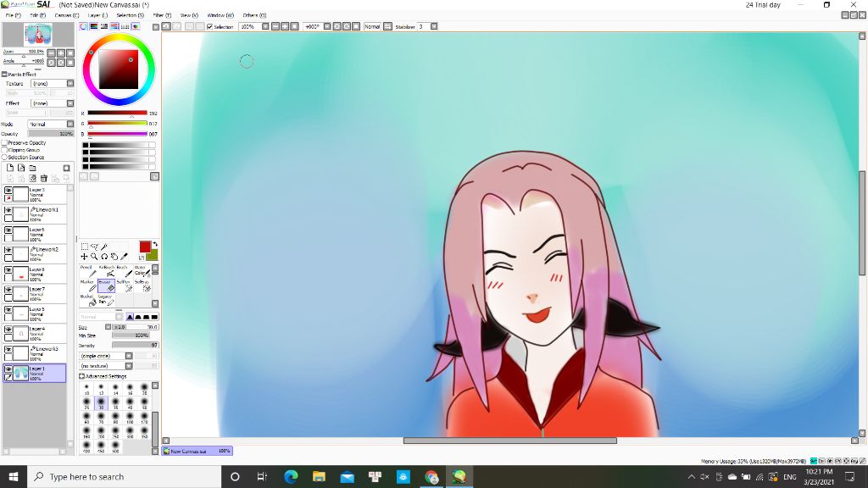This screenshot has height=488, width=868.
Task: Select the AirBrush tool
Action: [x=106, y=271]
